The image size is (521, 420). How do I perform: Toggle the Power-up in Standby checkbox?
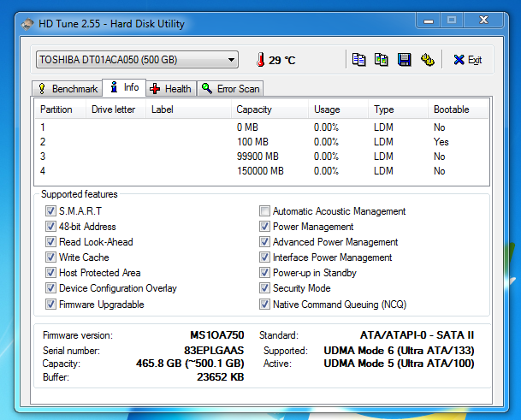point(264,273)
